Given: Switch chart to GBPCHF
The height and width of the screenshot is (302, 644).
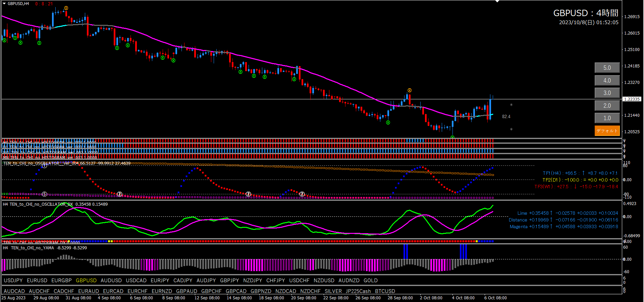Looking at the screenshot, I should pos(211,291).
